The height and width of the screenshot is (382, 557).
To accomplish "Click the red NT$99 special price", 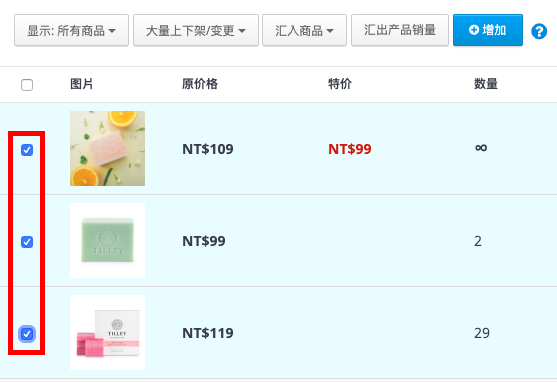I will (x=350, y=149).
